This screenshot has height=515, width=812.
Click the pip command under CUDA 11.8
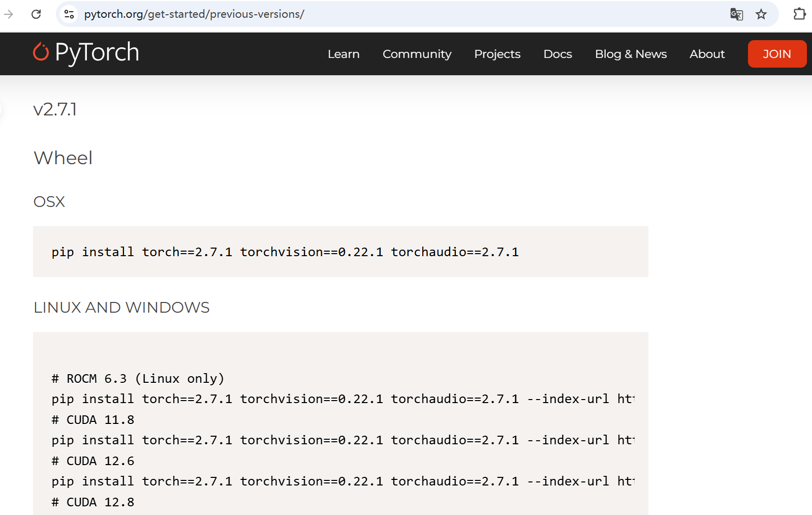pyautogui.click(x=343, y=440)
